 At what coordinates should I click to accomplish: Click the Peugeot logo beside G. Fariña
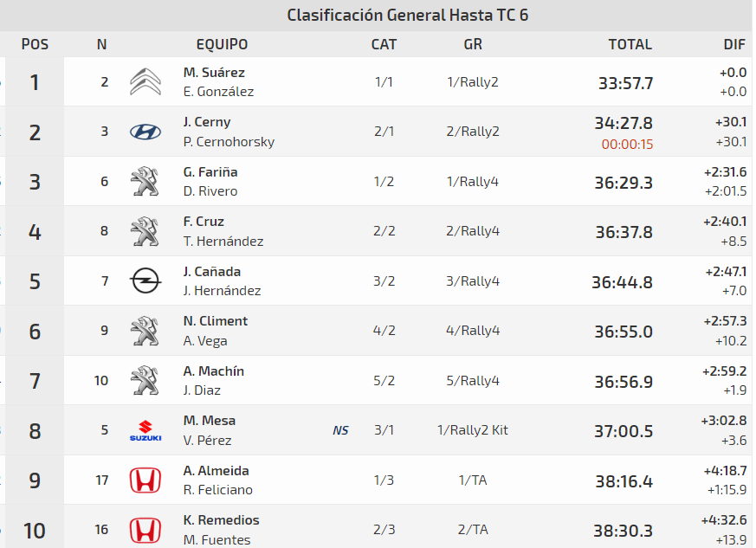tap(145, 182)
